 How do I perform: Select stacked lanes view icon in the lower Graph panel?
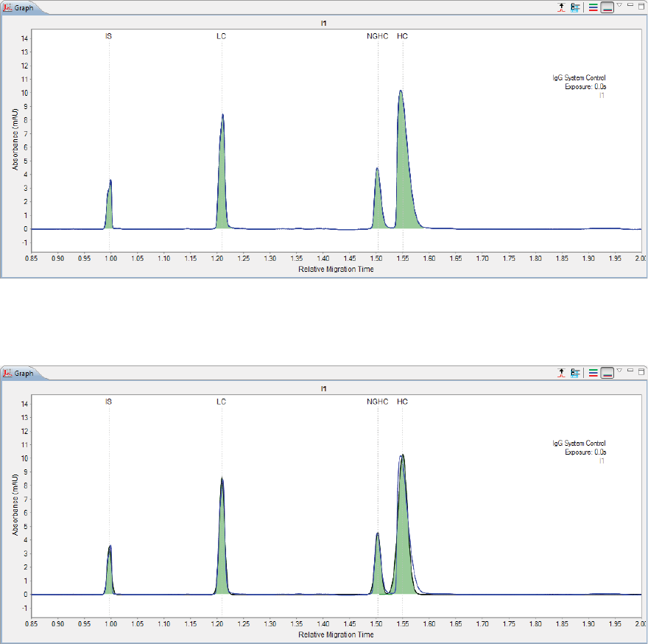click(x=593, y=373)
